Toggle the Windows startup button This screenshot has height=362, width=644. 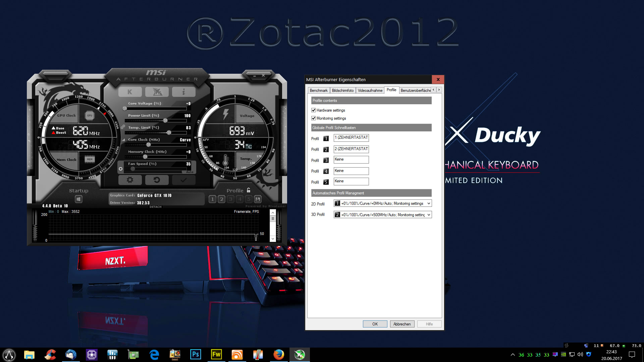[x=78, y=199]
